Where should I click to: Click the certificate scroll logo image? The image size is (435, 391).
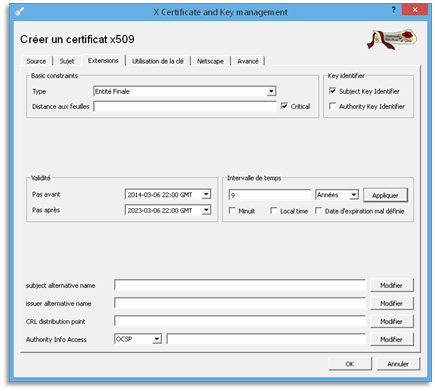(x=392, y=39)
